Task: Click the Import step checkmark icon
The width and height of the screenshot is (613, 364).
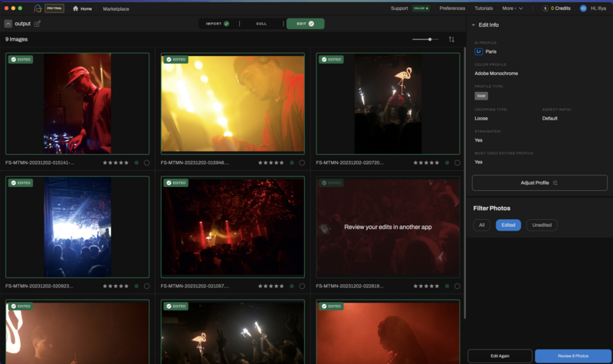Action: pyautogui.click(x=226, y=24)
